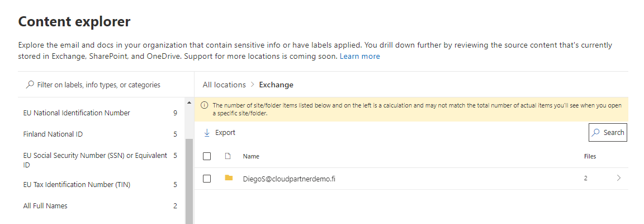This screenshot has height=224, width=644.
Task: Toggle the select-all checkbox in header row
Action: click(207, 156)
